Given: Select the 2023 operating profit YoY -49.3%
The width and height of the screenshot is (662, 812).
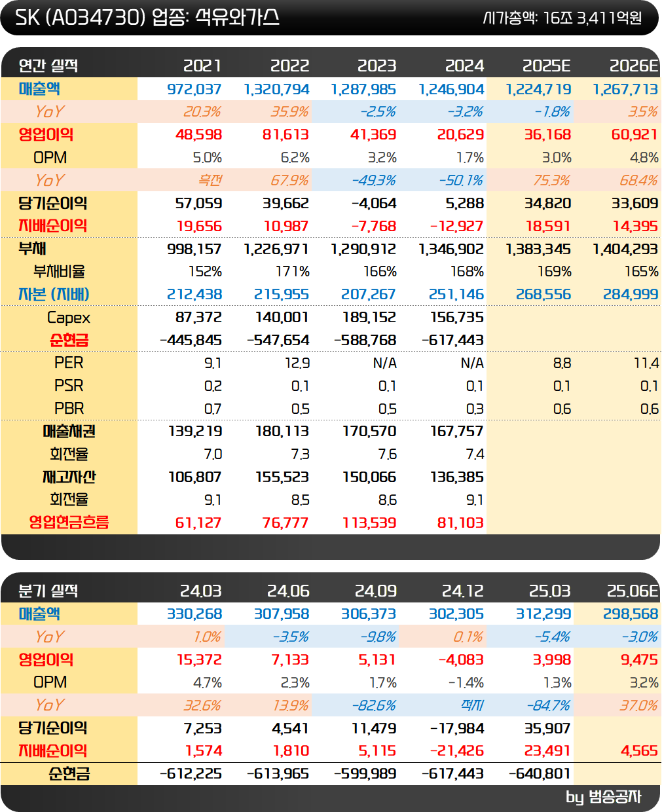Looking at the screenshot, I should pos(374,180).
